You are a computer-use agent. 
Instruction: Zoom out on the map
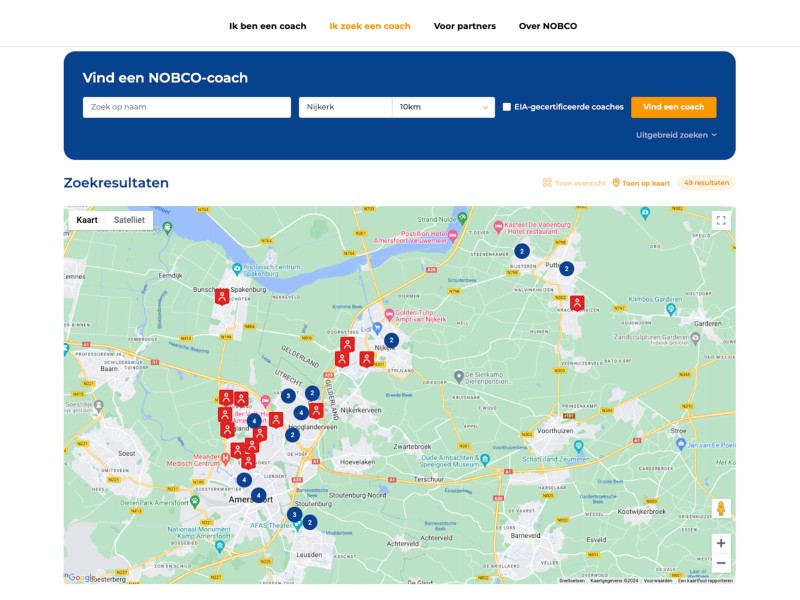pos(721,564)
